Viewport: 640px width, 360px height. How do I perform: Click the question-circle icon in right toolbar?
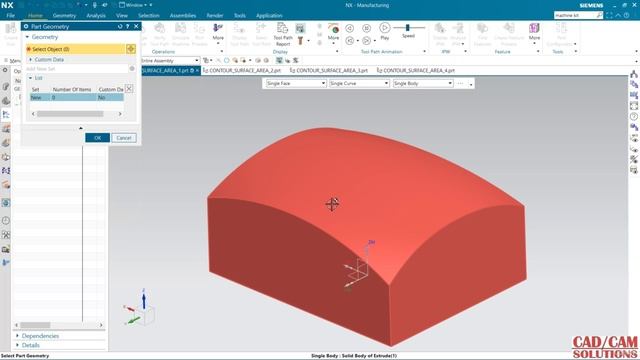click(x=633, y=116)
